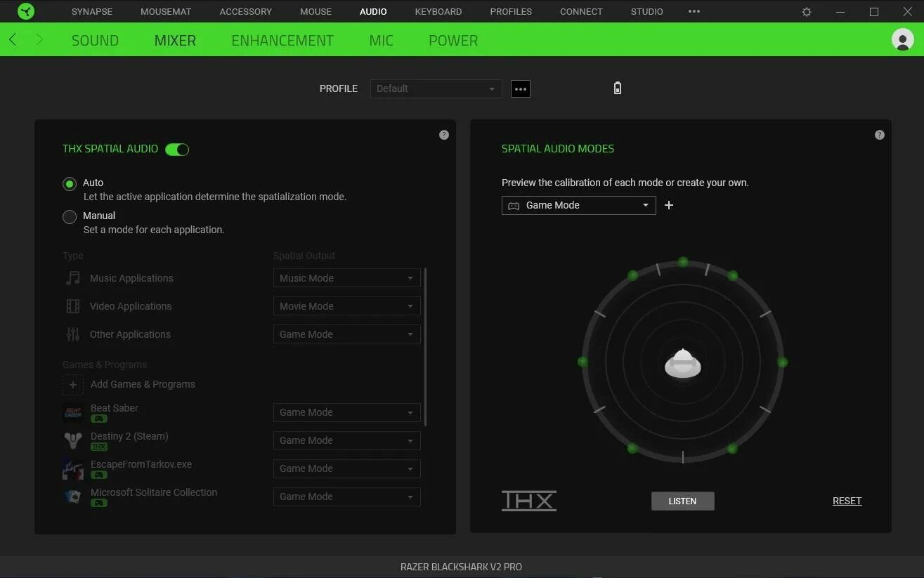Click the applications list scrollbar

click(425, 347)
